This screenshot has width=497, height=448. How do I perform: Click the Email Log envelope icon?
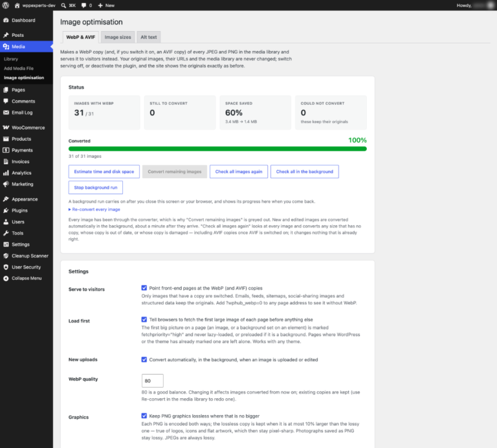pos(6,113)
